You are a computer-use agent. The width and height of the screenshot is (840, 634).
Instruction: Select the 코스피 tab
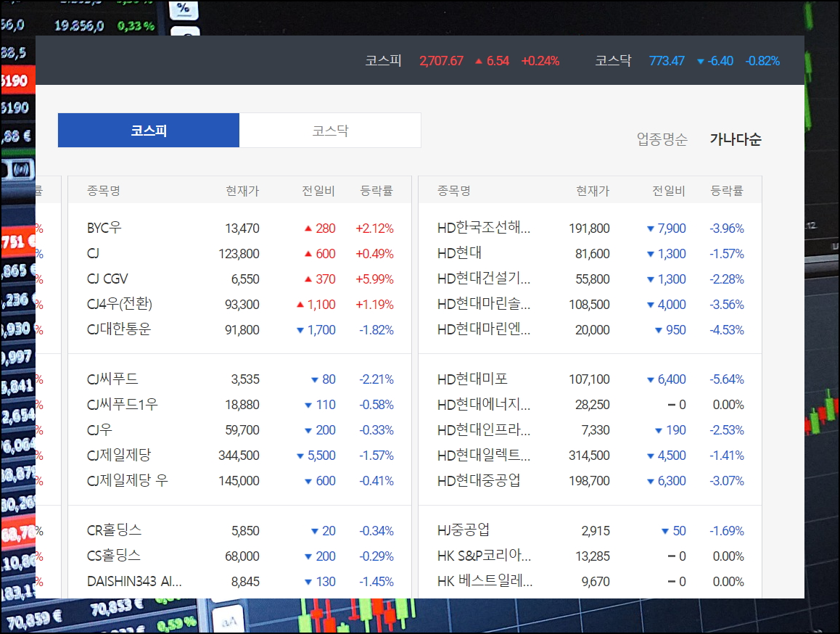click(149, 131)
